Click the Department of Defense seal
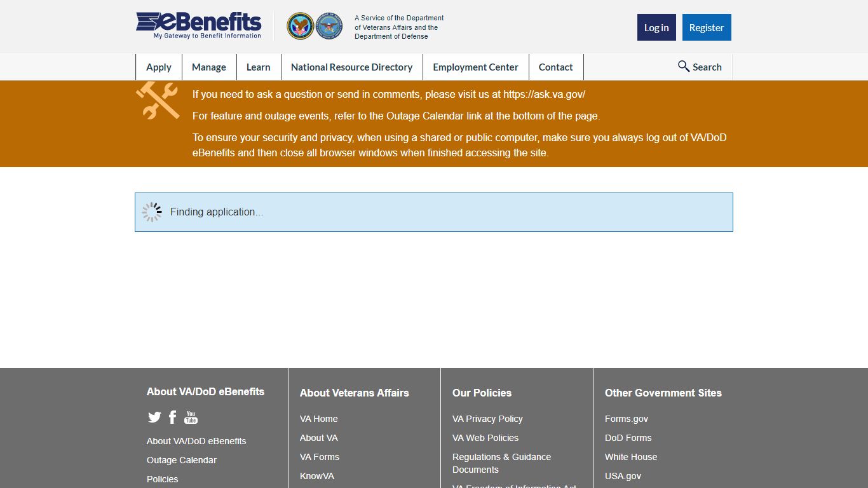This screenshot has width=868, height=488. (x=329, y=26)
